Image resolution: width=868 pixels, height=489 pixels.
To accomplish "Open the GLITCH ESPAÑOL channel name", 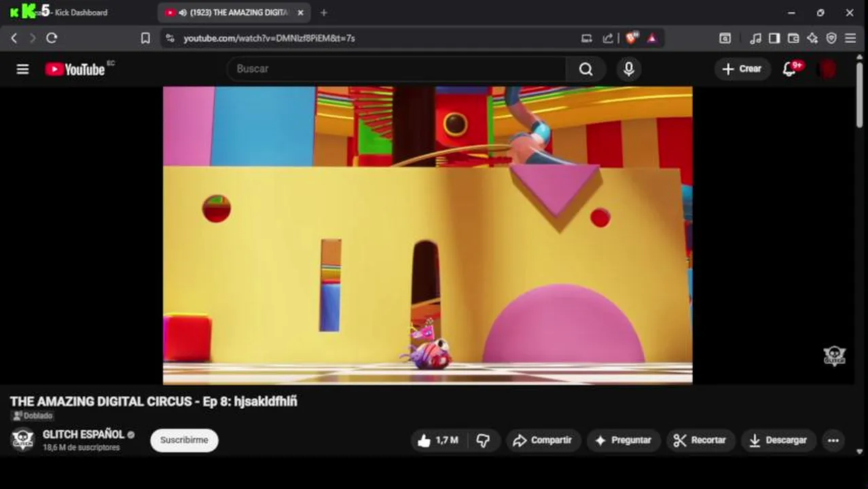I will 84,435.
